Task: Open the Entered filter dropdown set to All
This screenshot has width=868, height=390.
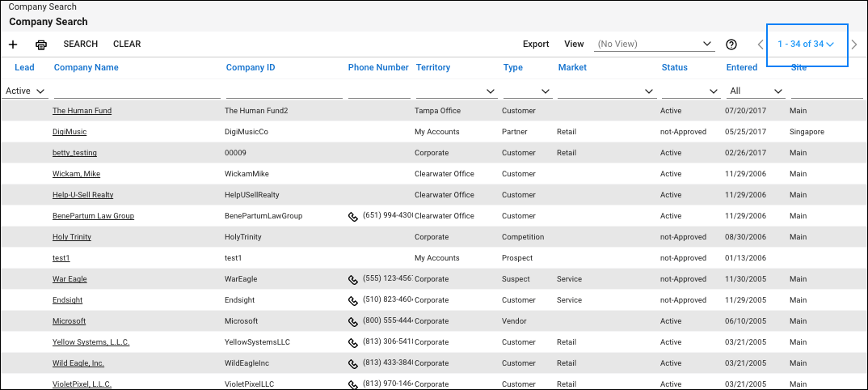Action: tap(756, 91)
